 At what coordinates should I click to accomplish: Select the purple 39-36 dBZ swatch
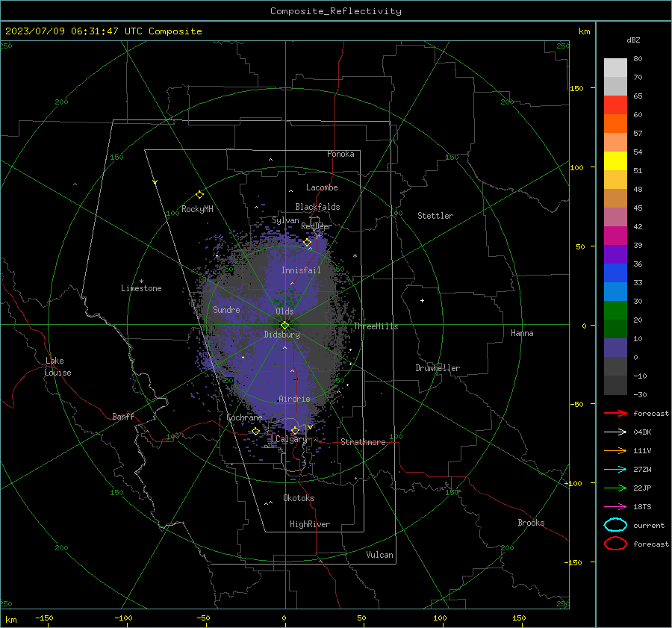click(x=615, y=255)
